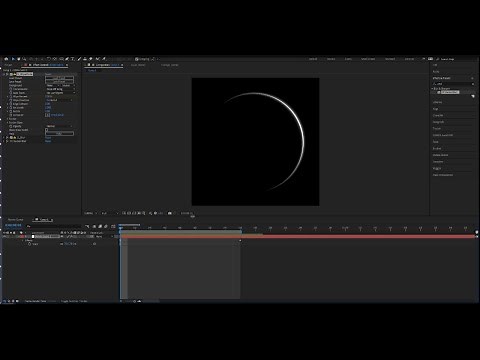Toggle the first parameter stopwatch in Effect Controls

(11, 89)
